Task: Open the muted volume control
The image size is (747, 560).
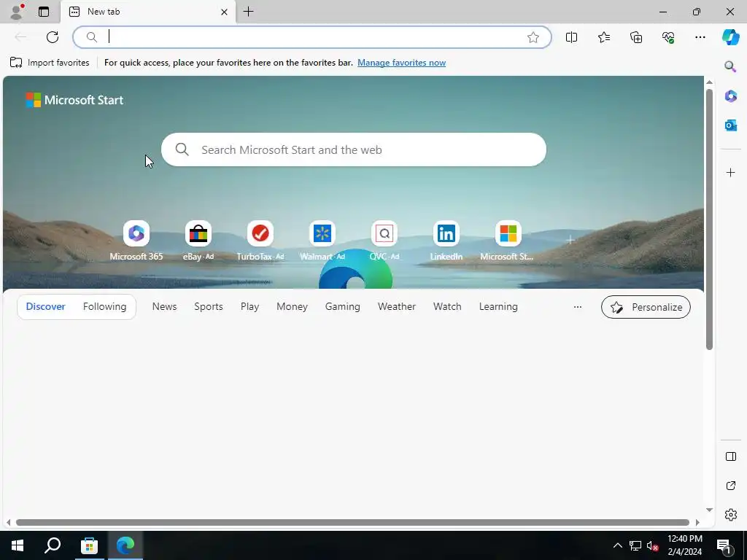Action: coord(652,545)
